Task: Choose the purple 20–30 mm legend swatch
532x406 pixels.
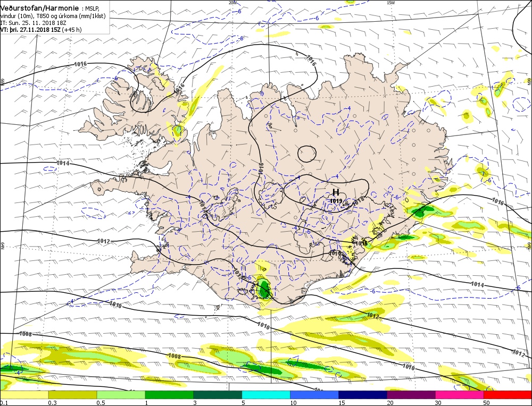Action: [x=411, y=395]
